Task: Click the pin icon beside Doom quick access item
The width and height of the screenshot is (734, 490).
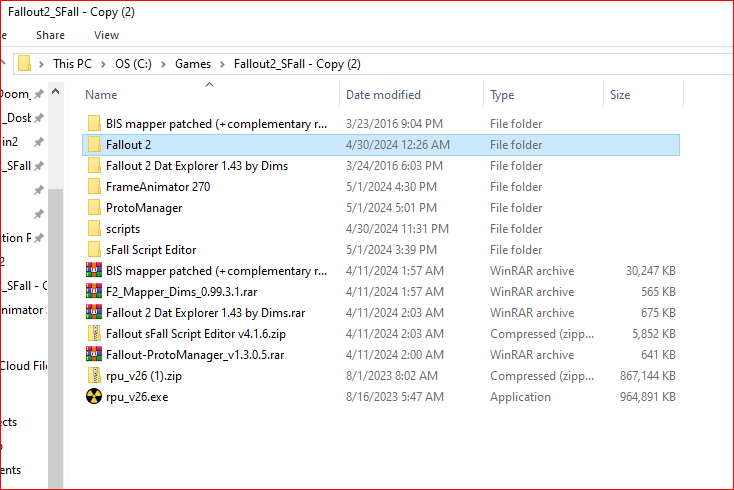Action: [39, 94]
